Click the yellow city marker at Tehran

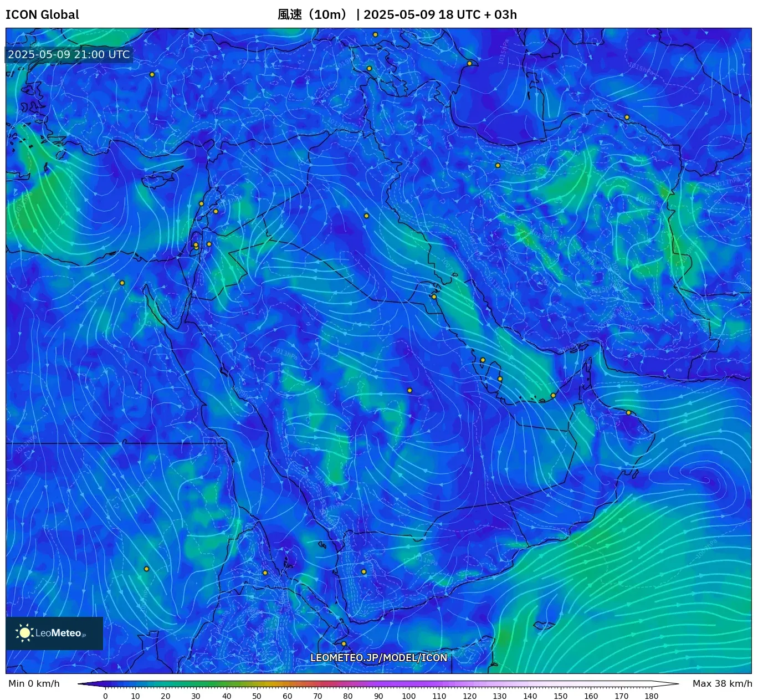(498, 165)
